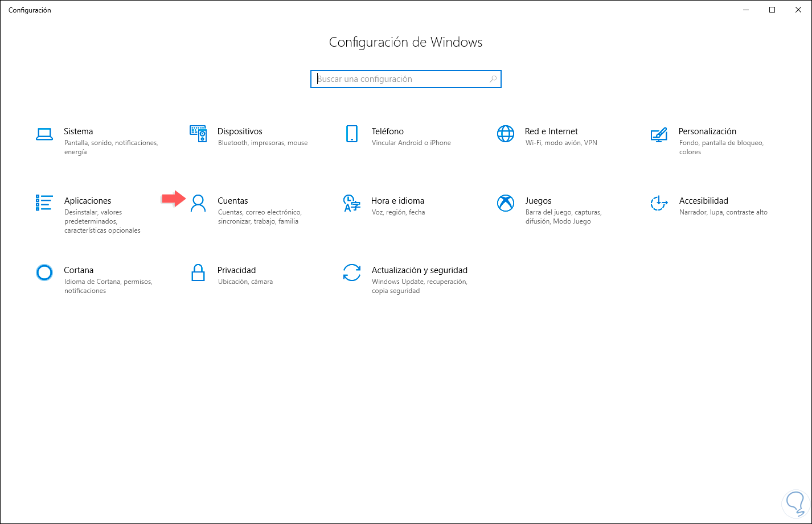Open the 'Privacidad' category label

point(236,270)
